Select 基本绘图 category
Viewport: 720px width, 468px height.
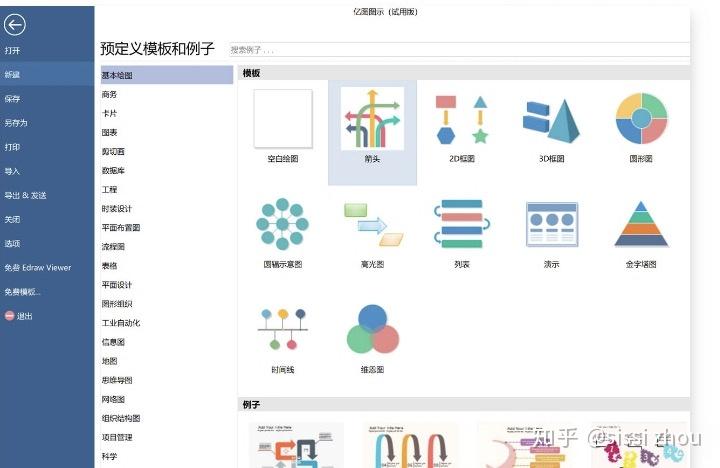[167, 75]
